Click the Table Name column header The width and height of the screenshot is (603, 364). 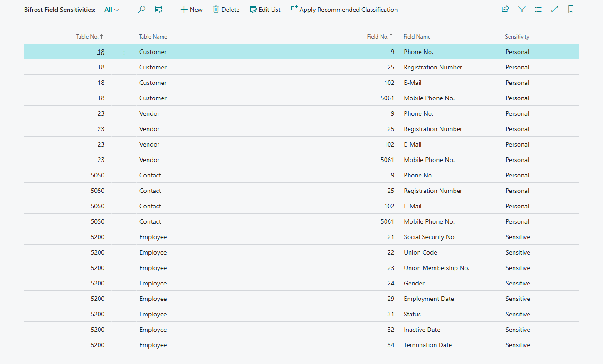[153, 37]
